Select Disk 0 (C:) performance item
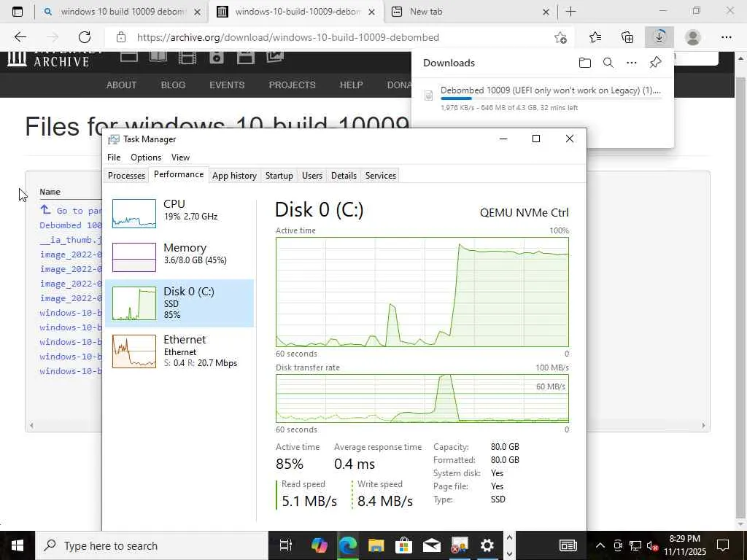Screen dimensions: 747x560 tap(179, 303)
